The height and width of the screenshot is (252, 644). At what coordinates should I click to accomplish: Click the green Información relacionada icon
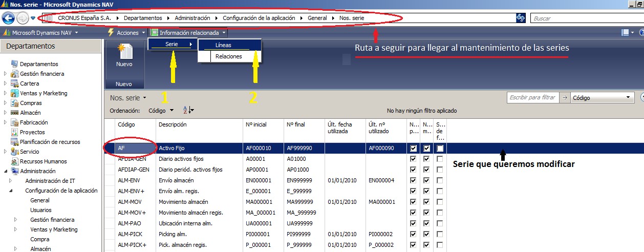(x=154, y=32)
